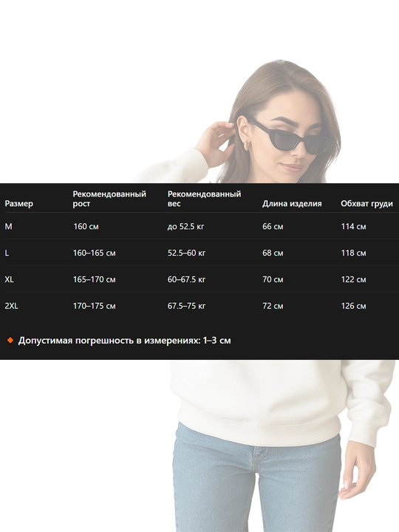Click the 'Допустимая погрешность в измерениях' note
The height and width of the screenshot is (532, 399).
[125, 341]
